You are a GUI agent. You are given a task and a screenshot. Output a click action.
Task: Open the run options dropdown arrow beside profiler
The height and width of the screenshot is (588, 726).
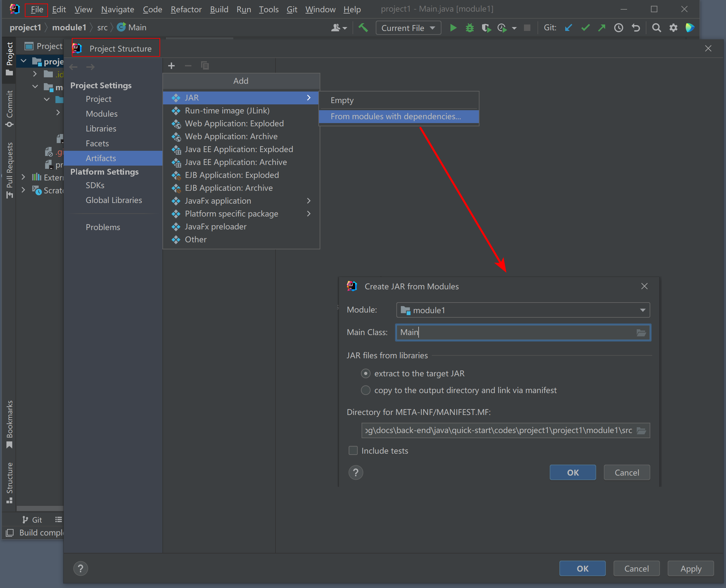click(514, 28)
